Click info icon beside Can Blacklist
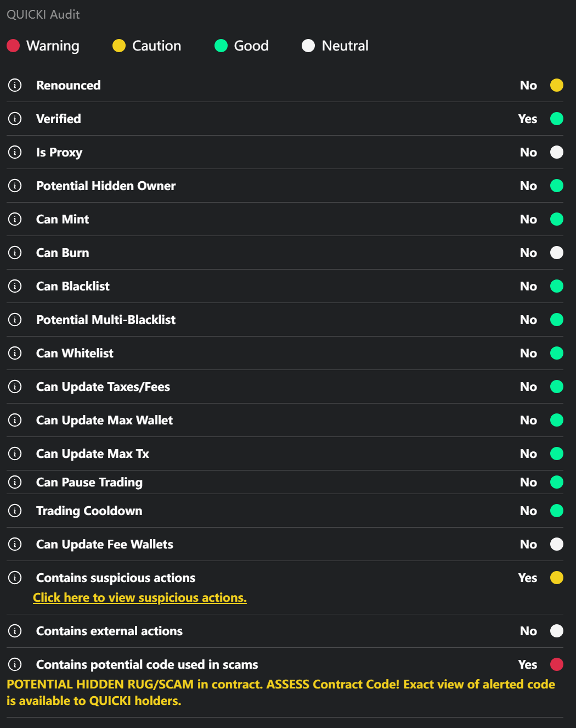Viewport: 576px width, 728px height. pyautogui.click(x=15, y=286)
